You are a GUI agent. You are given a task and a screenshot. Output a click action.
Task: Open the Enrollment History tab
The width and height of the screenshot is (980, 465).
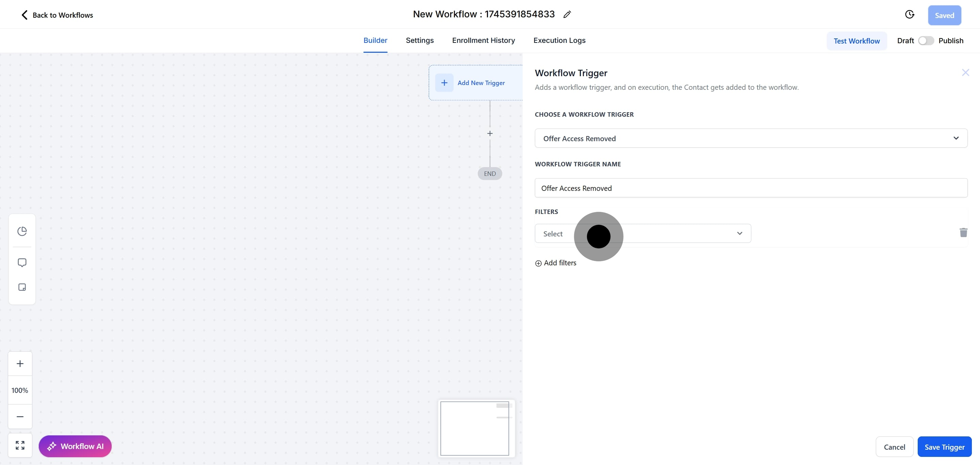click(483, 40)
